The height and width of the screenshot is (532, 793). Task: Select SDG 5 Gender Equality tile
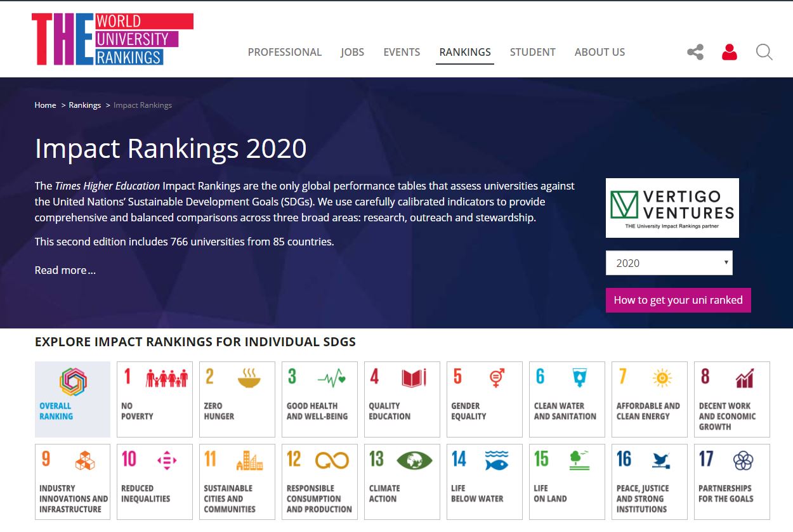[484, 399]
